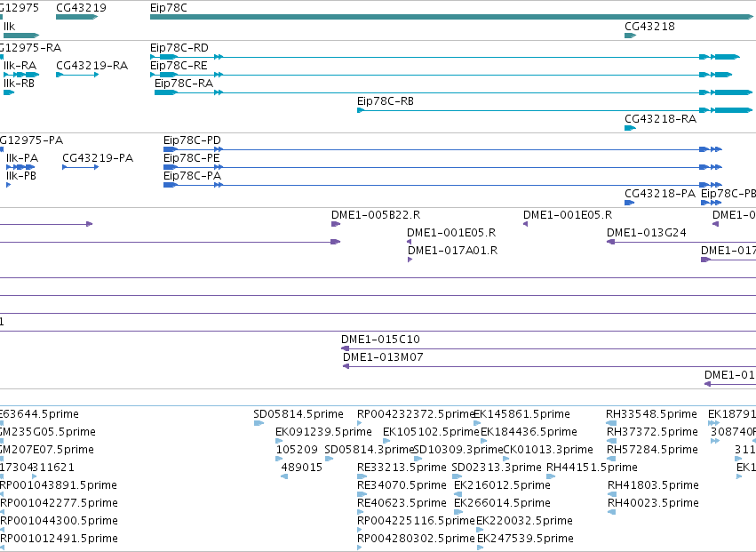Open the Eip78C-PD protein label

coord(192,140)
